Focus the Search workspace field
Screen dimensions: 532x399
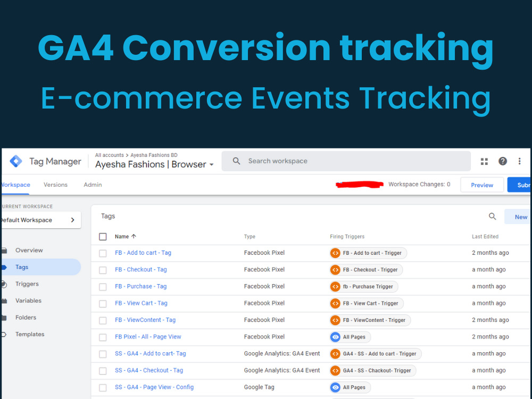tap(346, 161)
